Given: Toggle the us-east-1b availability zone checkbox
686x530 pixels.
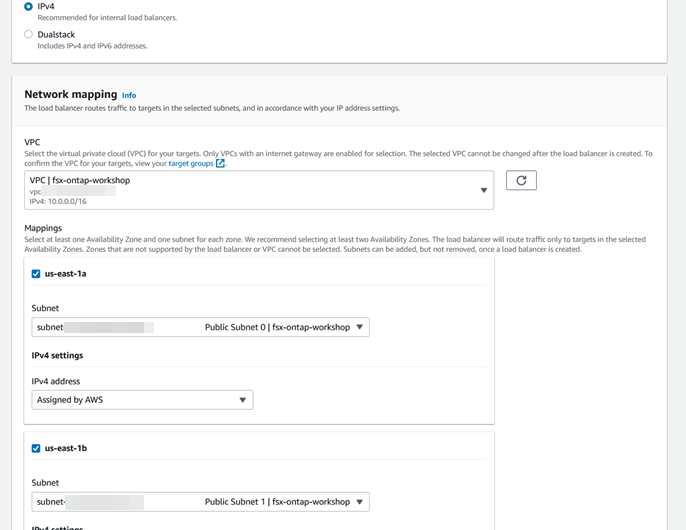Looking at the screenshot, I should [36, 449].
